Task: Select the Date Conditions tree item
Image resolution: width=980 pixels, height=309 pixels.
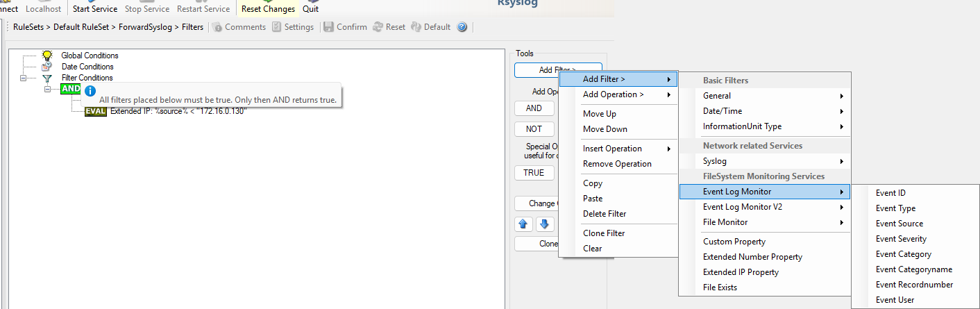Action: (87, 67)
